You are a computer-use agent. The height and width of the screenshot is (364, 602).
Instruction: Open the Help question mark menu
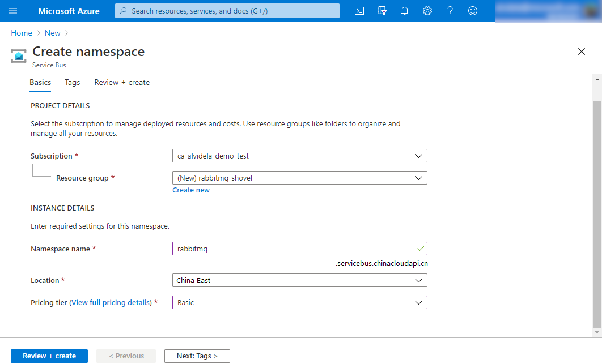(x=450, y=11)
